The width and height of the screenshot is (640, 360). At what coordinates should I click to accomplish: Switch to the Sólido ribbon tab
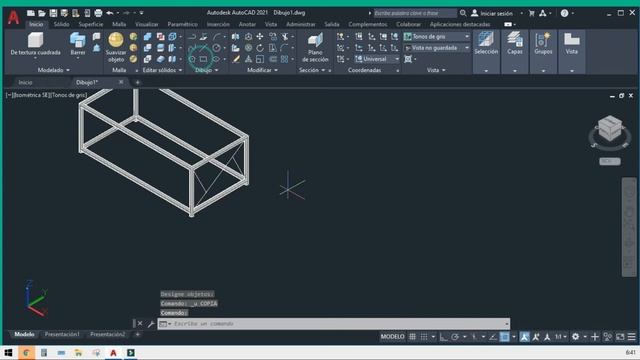point(62,24)
